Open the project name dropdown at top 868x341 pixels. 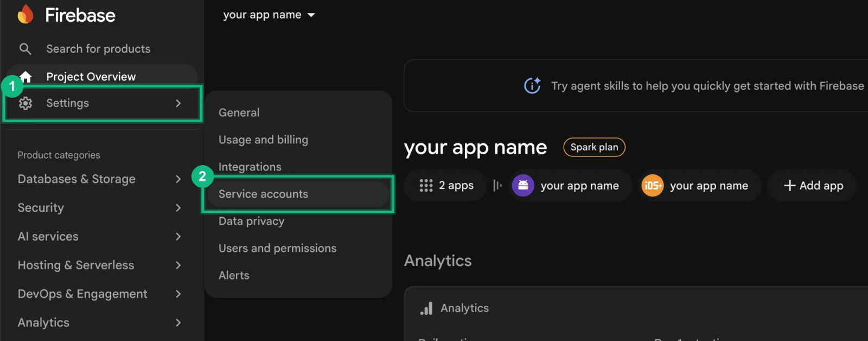pyautogui.click(x=269, y=15)
